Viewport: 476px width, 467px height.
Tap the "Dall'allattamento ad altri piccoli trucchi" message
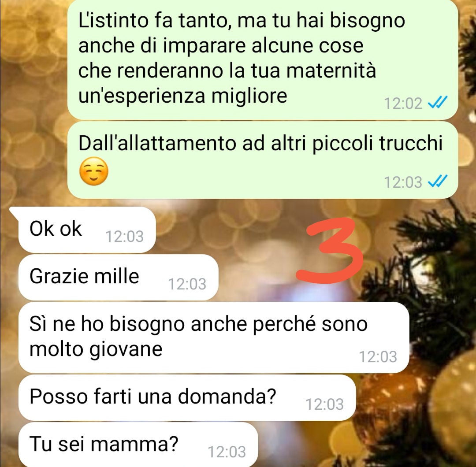(263, 160)
